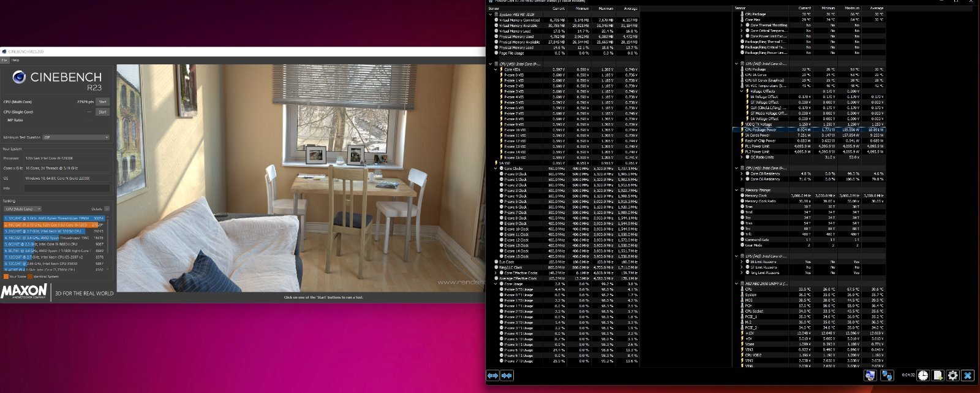The width and height of the screenshot is (980, 393).
Task: Toggle the ranking Details expander
Action: [107, 209]
